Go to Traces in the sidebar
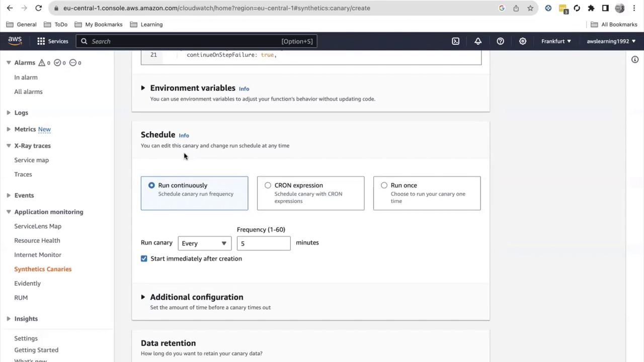The height and width of the screenshot is (362, 644). tap(23, 174)
